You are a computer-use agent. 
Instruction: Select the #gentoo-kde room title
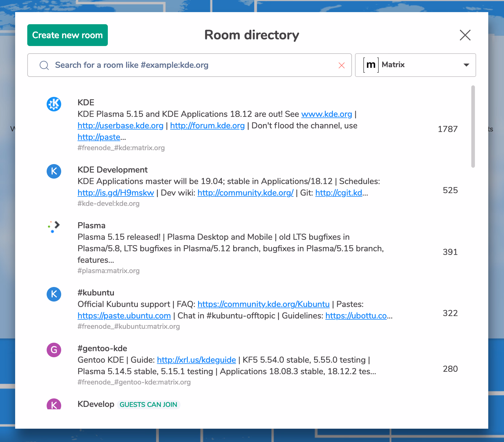[x=102, y=348]
